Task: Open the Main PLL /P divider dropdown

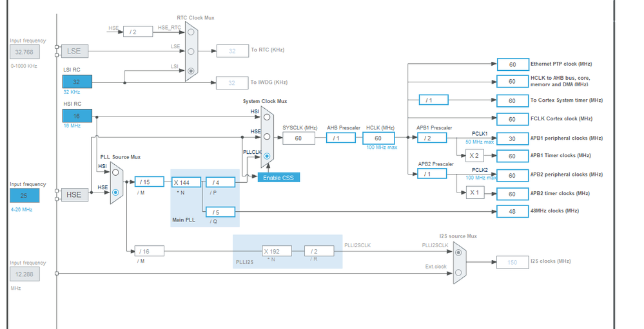Action: pyautogui.click(x=220, y=182)
